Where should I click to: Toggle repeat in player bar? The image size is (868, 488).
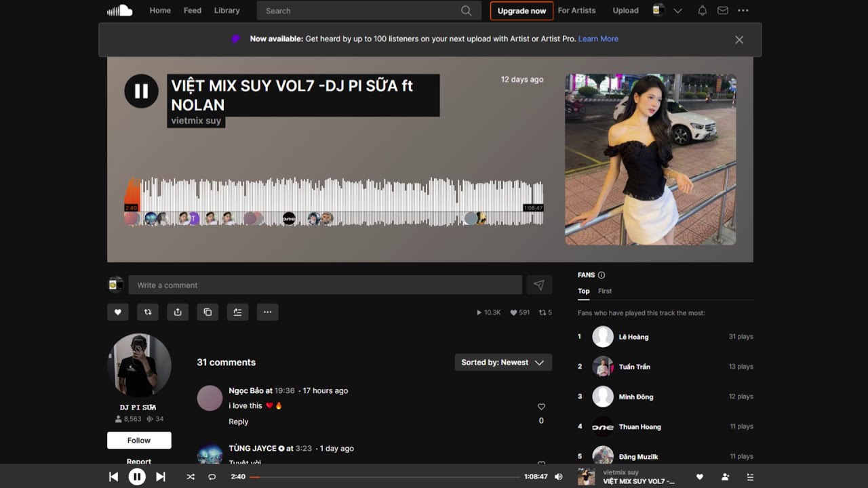click(212, 476)
